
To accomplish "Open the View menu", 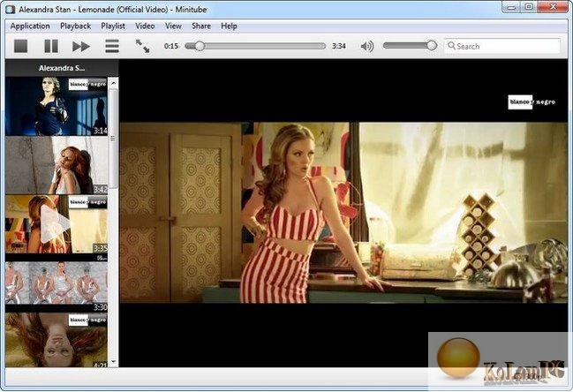I will (x=173, y=26).
